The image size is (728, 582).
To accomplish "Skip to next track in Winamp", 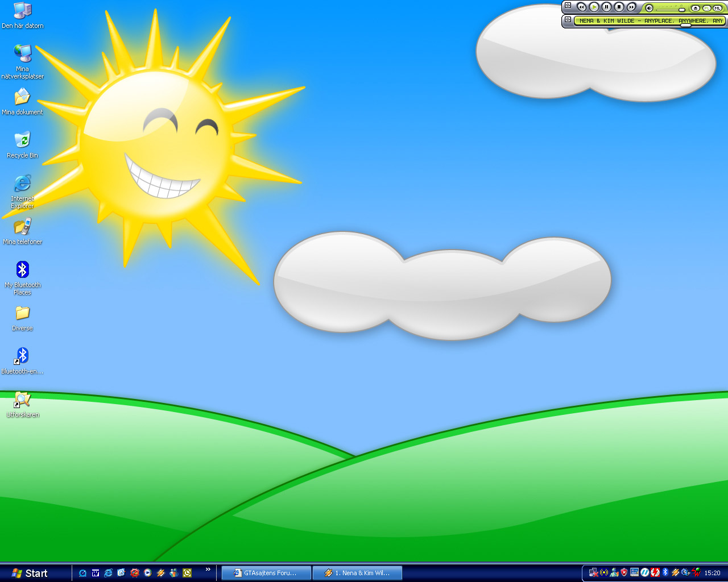I will click(x=631, y=7).
